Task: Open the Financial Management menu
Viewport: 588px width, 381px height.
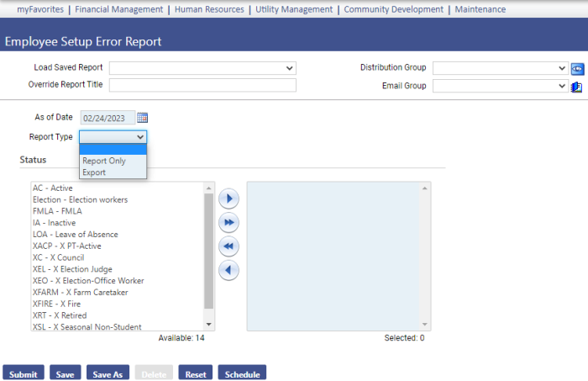Action: click(x=118, y=9)
